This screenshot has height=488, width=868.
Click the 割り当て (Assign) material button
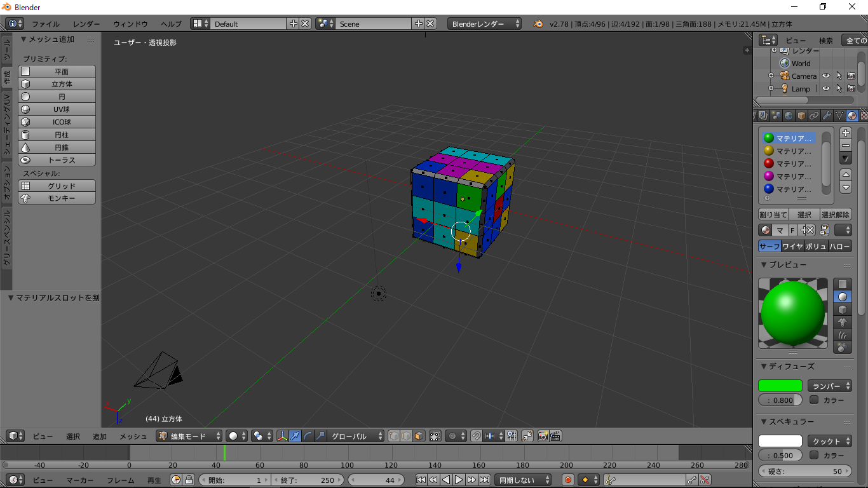[x=773, y=215]
